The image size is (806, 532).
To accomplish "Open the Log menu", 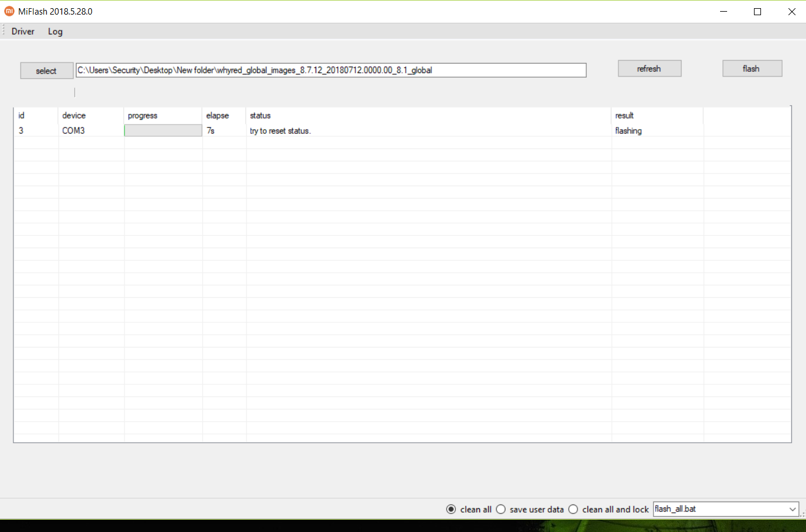I will pos(55,32).
